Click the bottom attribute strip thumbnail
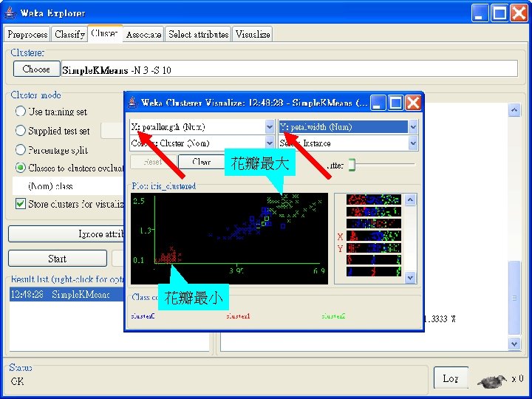Viewport: 532px width, 399px height. point(374,272)
